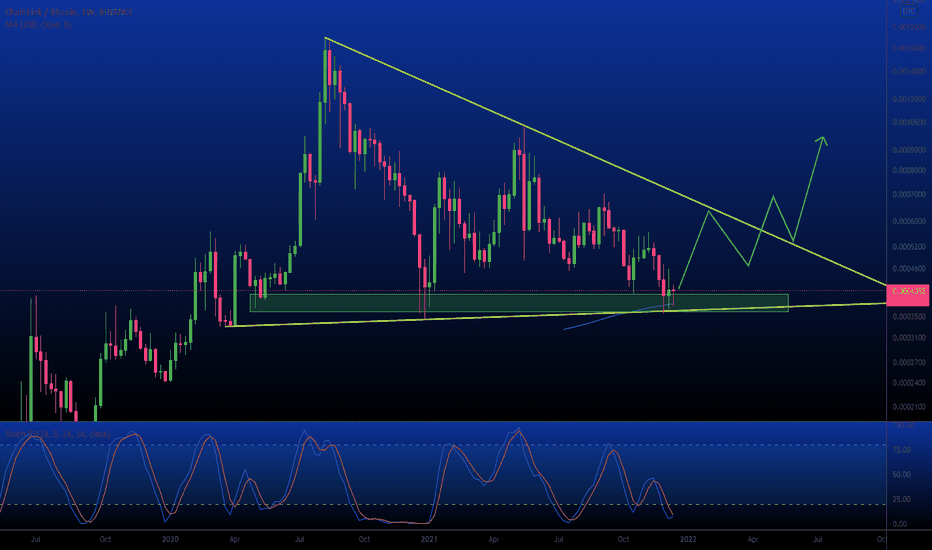Click the 2020 label on time axis

[170, 539]
